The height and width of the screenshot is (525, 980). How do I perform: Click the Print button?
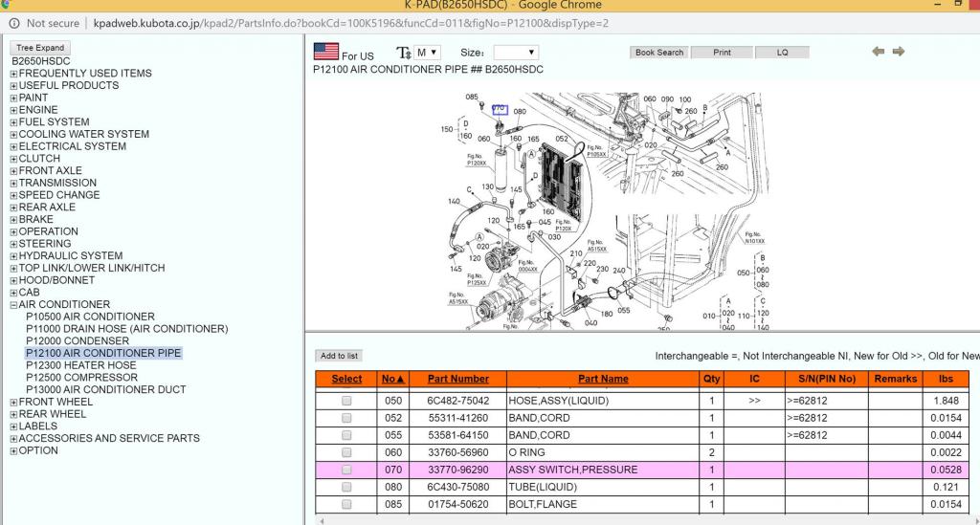722,53
